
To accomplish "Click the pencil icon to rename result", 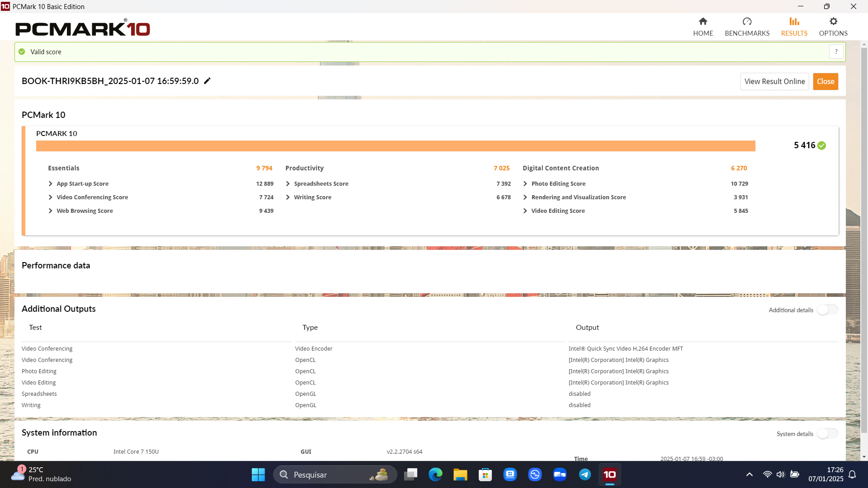I will (207, 81).
